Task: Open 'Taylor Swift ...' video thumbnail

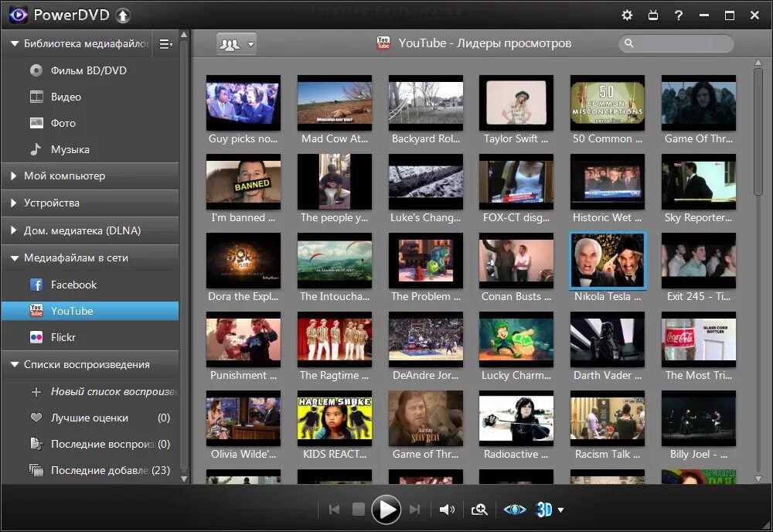Action: coord(516,103)
